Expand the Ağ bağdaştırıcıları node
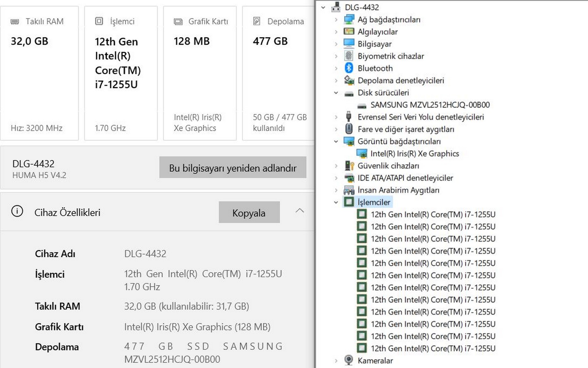The width and height of the screenshot is (588, 368). tap(336, 19)
